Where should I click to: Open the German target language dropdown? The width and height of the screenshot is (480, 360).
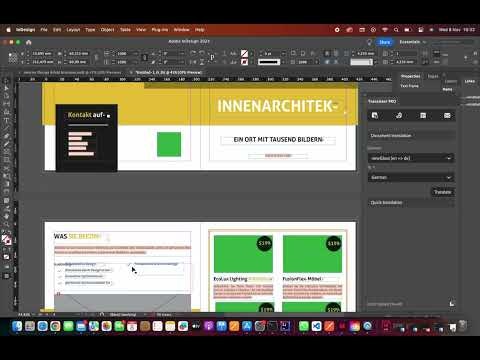[x=411, y=177]
